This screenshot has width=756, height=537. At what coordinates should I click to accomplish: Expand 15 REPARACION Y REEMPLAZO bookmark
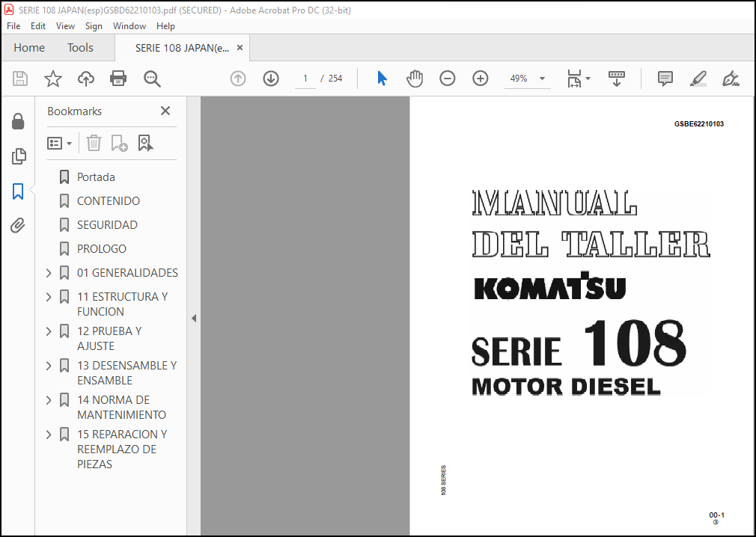49,435
